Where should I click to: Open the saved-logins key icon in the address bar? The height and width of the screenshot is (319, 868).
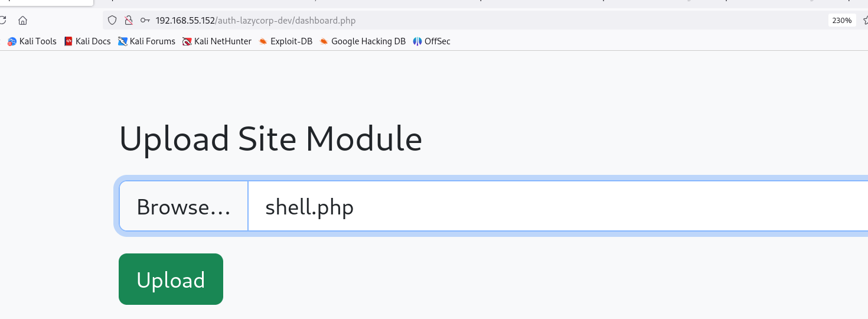pos(145,20)
